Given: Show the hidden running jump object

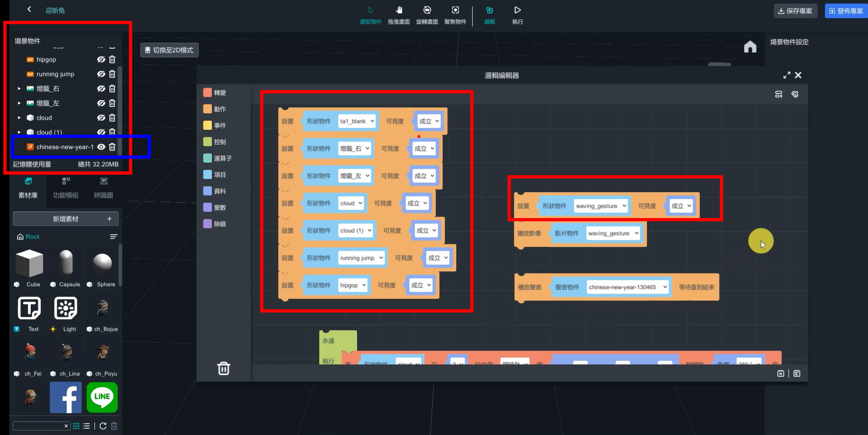Looking at the screenshot, I should coord(102,74).
